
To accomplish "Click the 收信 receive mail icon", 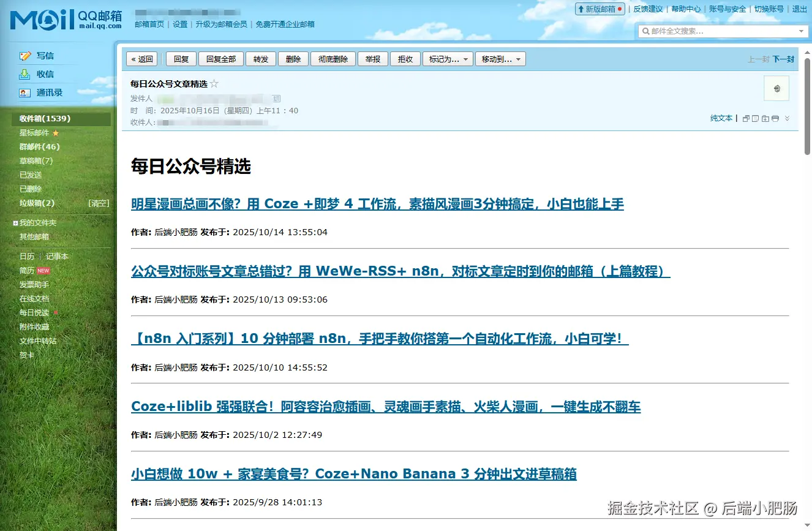I will (25, 74).
